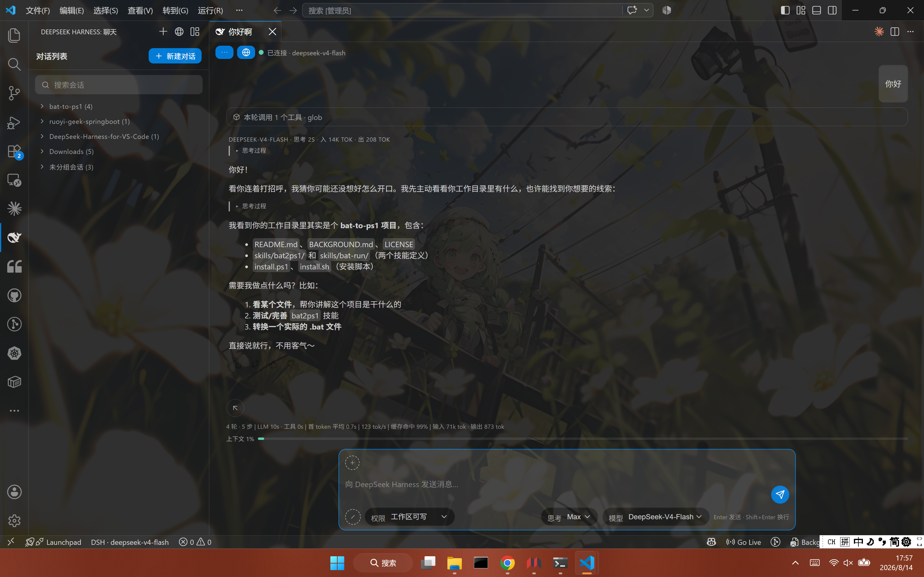Open the starburst icon in the activity bar
This screenshot has width=924, height=577.
tap(14, 209)
